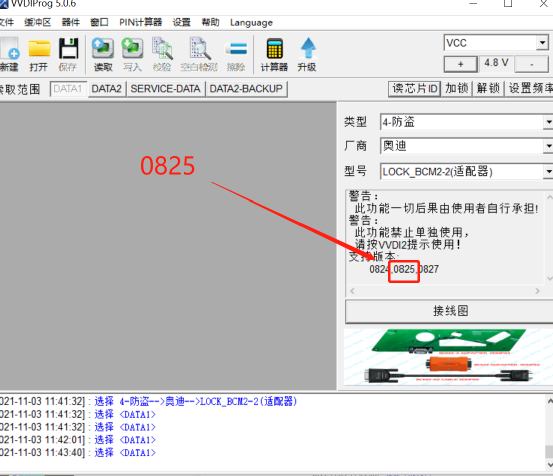Image resolution: width=553 pixels, height=476 pixels.
Task: Click the log entry timestamped 11:43:40
Action: point(78,452)
